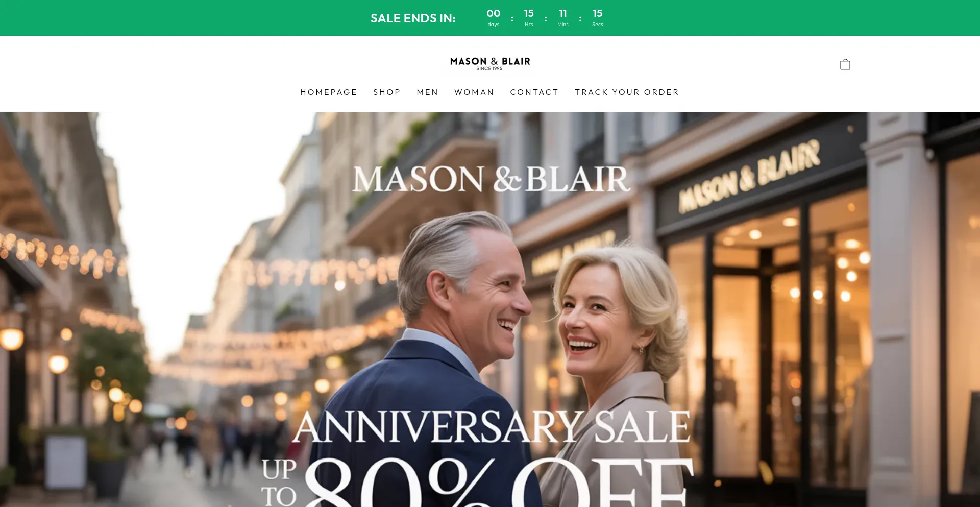Select the Men category link

click(427, 92)
